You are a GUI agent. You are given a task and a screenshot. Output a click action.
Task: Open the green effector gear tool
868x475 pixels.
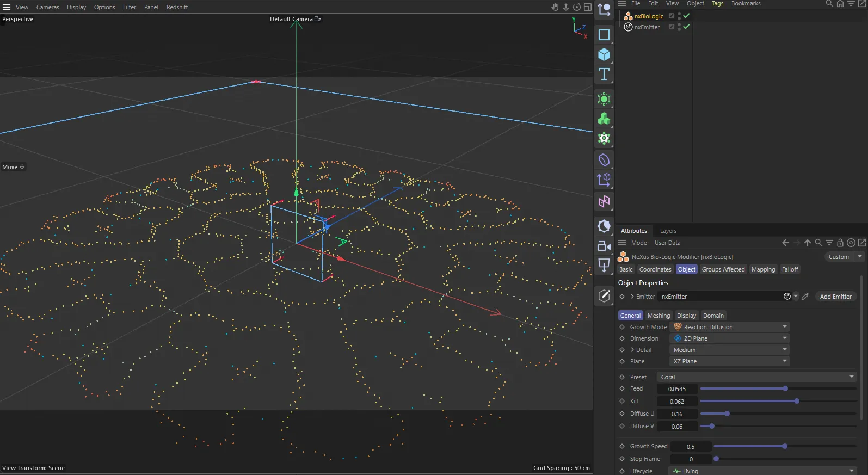point(604,138)
